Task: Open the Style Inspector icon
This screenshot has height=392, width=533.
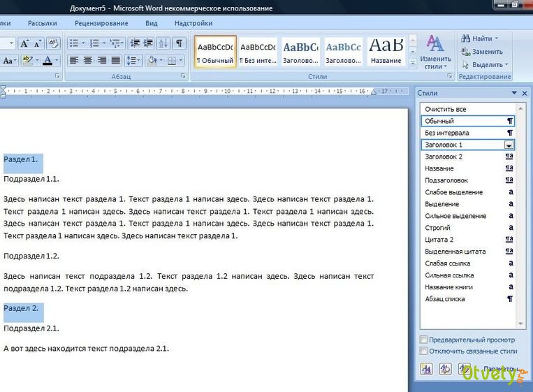Action: (x=445, y=369)
